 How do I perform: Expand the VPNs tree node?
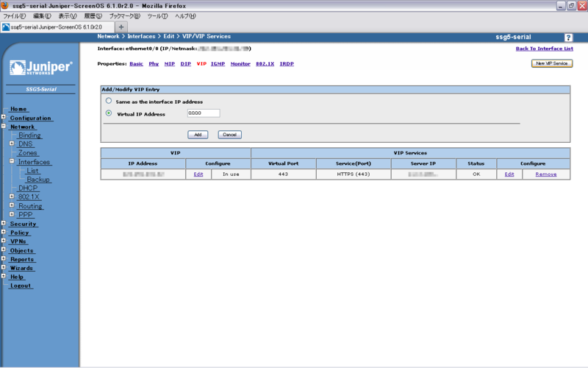pyautogui.click(x=4, y=241)
